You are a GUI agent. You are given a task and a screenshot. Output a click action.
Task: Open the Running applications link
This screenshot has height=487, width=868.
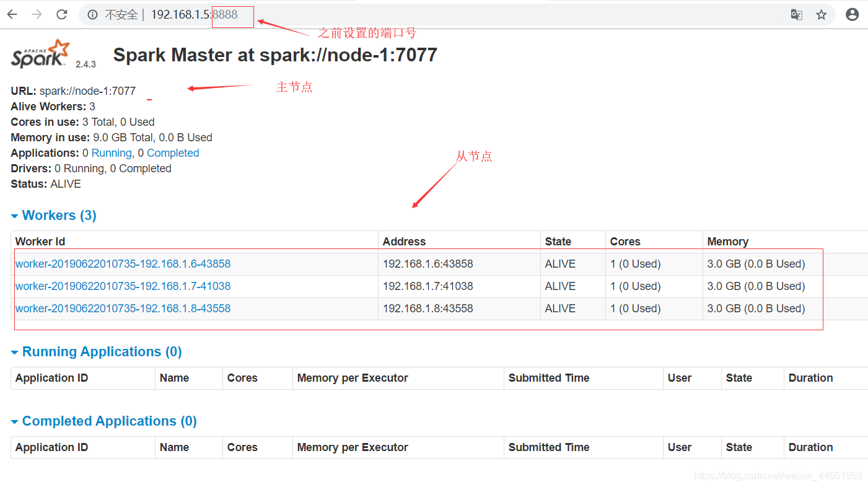click(x=112, y=153)
